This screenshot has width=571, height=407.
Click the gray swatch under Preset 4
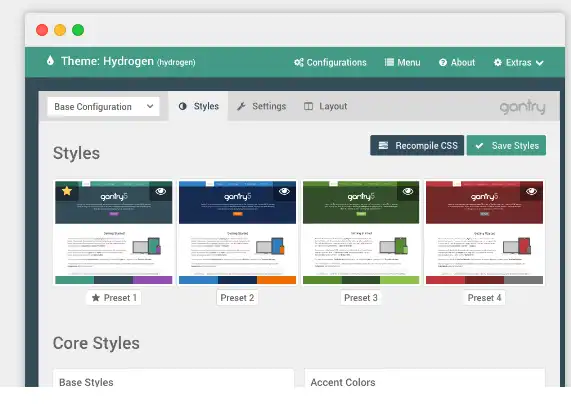(x=523, y=280)
